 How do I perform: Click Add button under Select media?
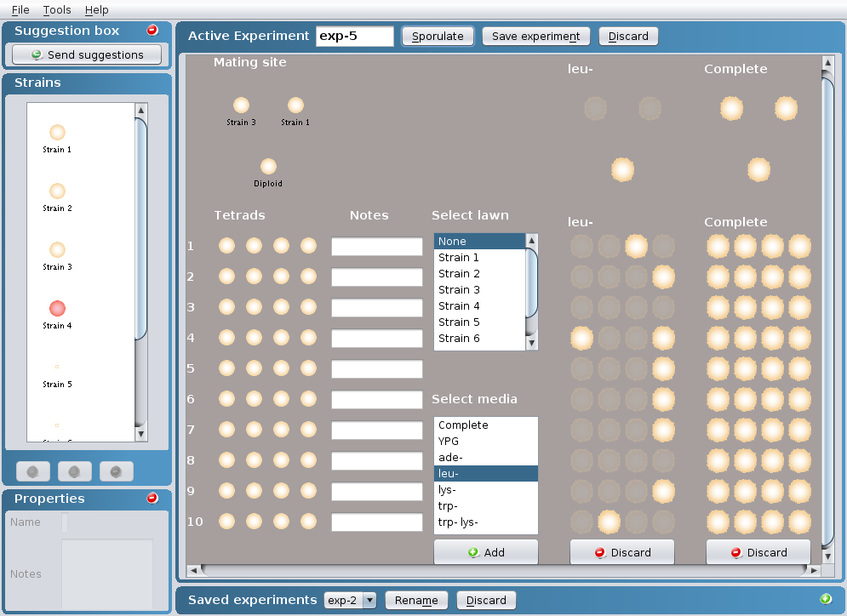485,552
